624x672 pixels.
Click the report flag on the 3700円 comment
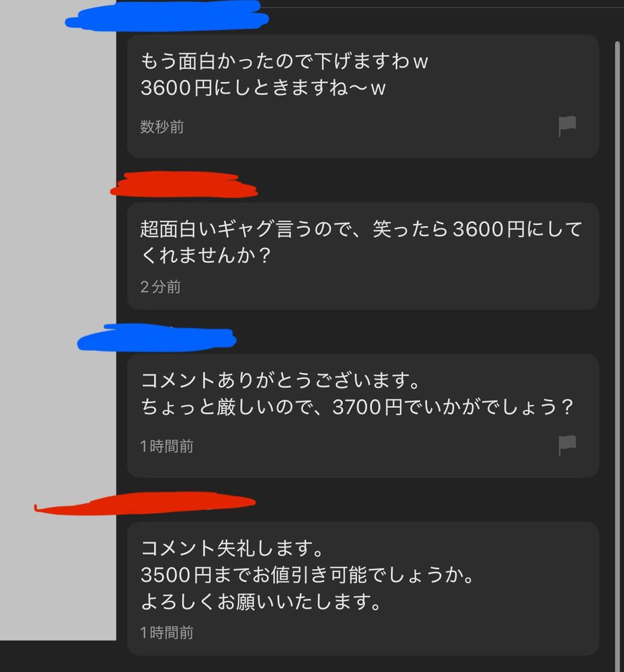point(567,446)
